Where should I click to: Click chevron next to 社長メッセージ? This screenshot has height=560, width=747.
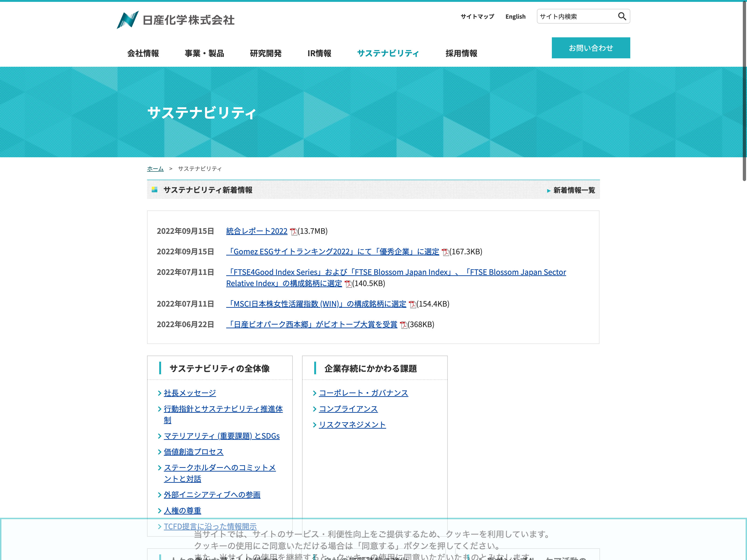160,393
